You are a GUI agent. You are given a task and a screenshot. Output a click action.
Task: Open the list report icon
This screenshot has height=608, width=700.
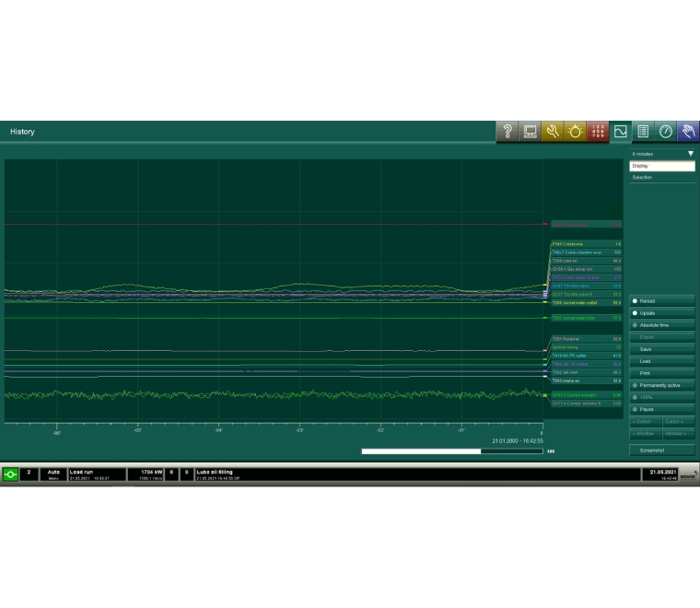click(643, 132)
